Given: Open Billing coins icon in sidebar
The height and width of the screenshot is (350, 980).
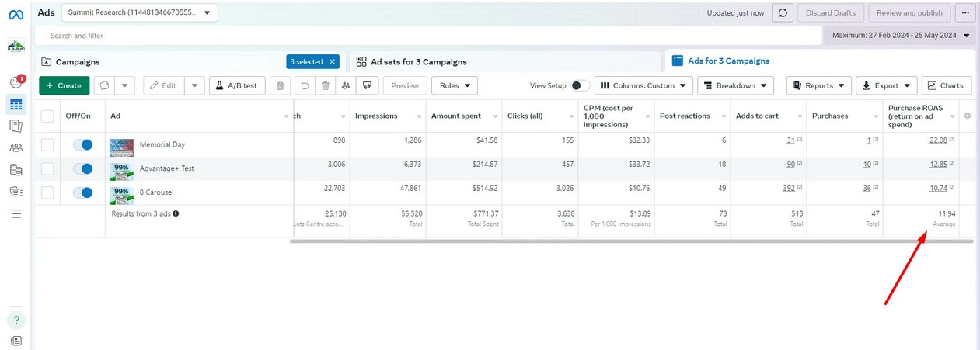Looking at the screenshot, I should [16, 169].
